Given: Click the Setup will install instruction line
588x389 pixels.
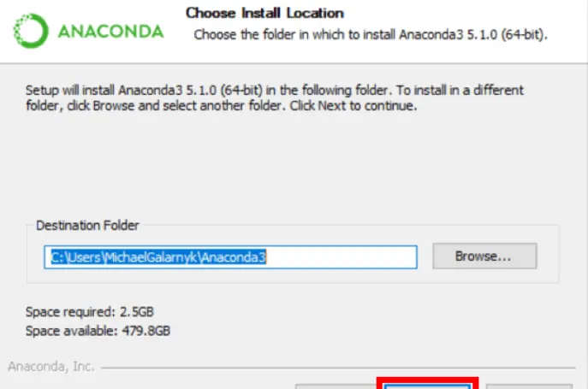Looking at the screenshot, I should click(x=274, y=91).
